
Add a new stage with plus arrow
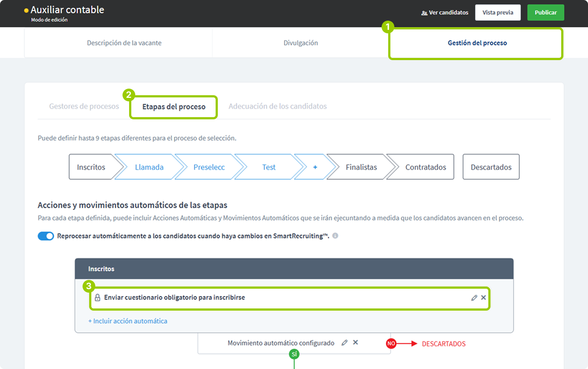click(315, 167)
